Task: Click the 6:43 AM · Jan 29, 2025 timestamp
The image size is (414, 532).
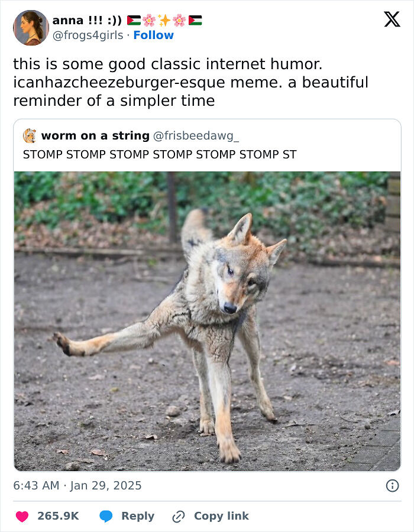Action: [x=77, y=485]
